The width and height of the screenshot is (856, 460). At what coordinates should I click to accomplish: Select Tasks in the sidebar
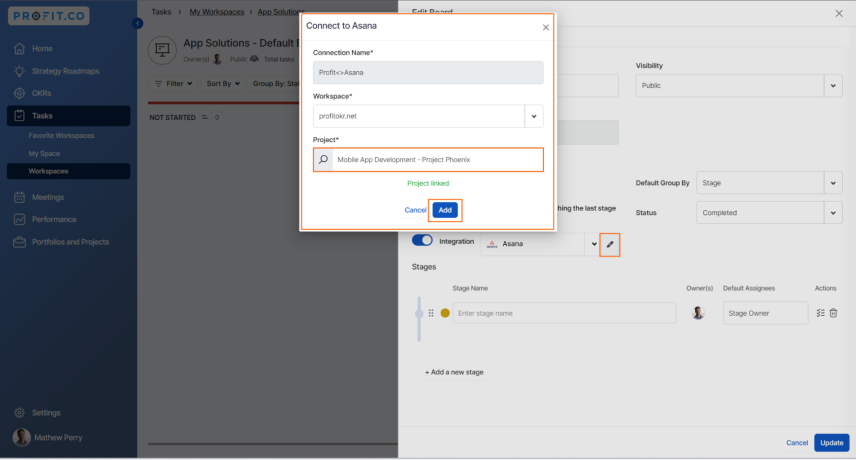coord(68,116)
